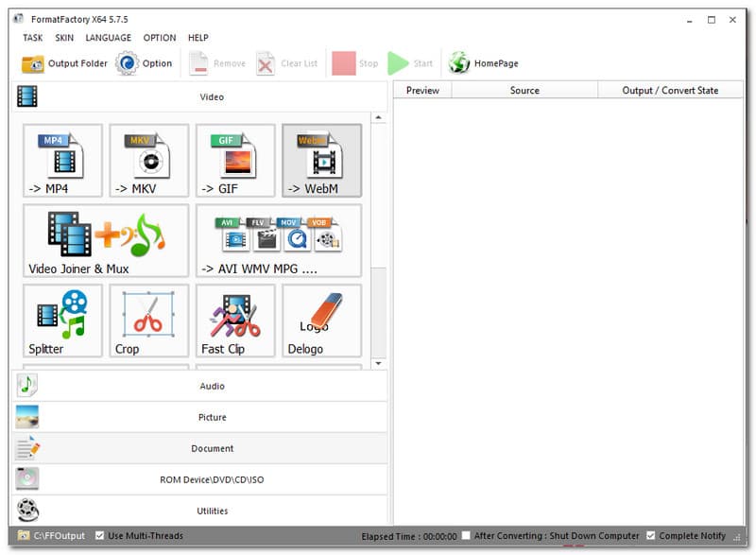
Task: Expand the Document category section
Action: tap(199, 448)
